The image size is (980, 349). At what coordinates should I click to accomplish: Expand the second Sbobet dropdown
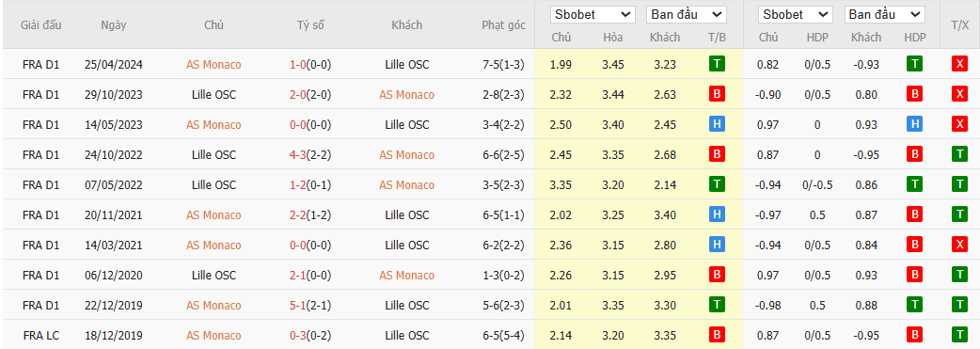click(x=795, y=14)
